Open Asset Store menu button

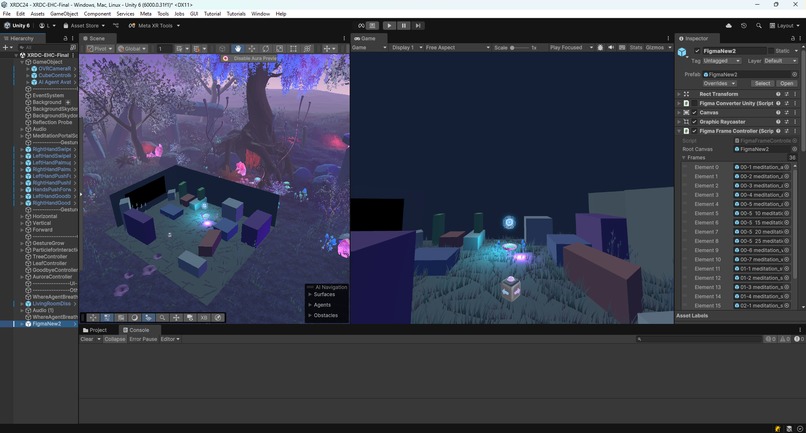click(84, 25)
